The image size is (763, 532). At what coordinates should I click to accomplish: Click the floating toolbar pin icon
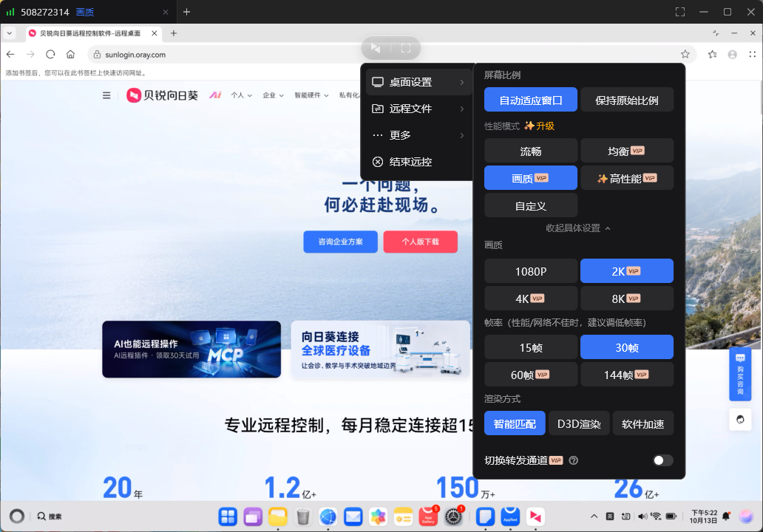click(376, 47)
